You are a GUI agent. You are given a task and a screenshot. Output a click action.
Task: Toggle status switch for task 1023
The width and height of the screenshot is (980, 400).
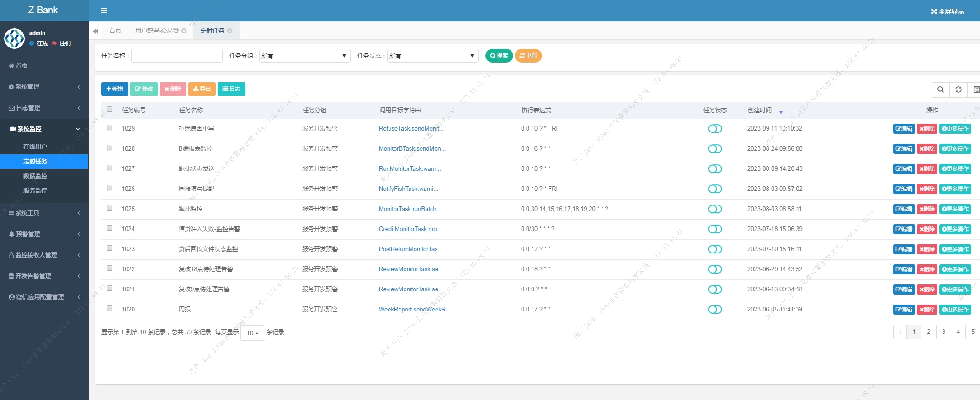[715, 249]
